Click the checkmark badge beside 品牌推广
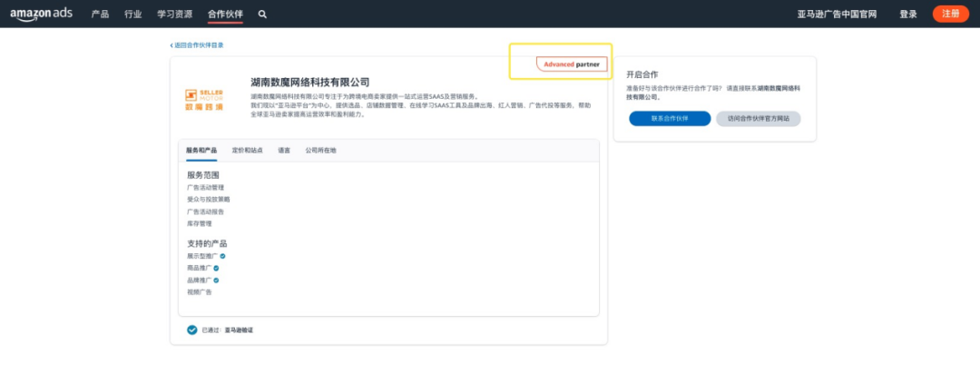 coord(216,280)
